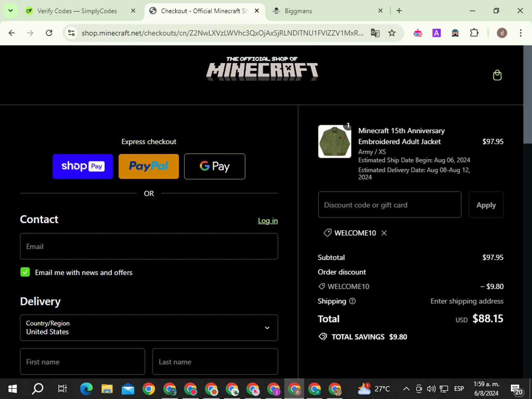Image resolution: width=532 pixels, height=399 pixels.
Task: Show hidden system tray icons
Action: (x=406, y=389)
